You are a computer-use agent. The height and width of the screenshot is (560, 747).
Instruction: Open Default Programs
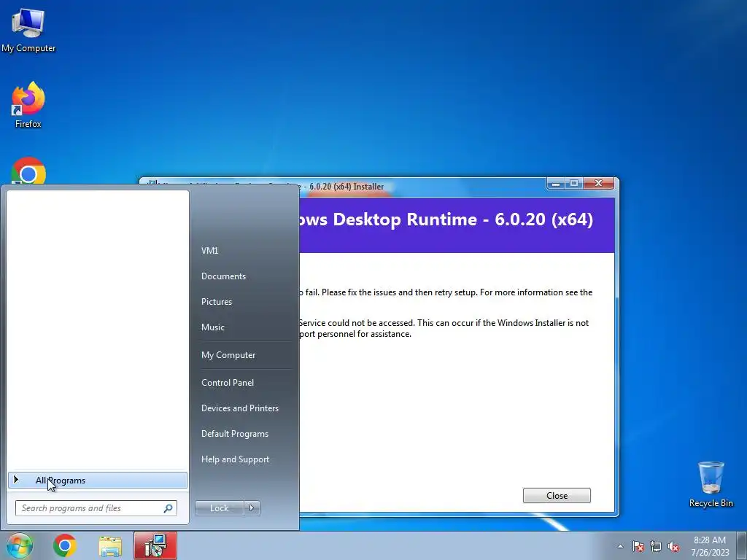click(235, 434)
